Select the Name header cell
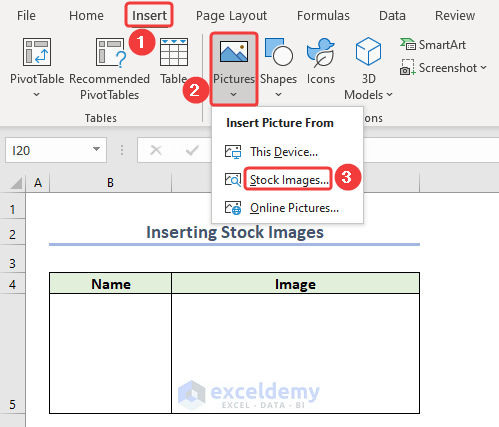This screenshot has width=499, height=427. point(110,284)
